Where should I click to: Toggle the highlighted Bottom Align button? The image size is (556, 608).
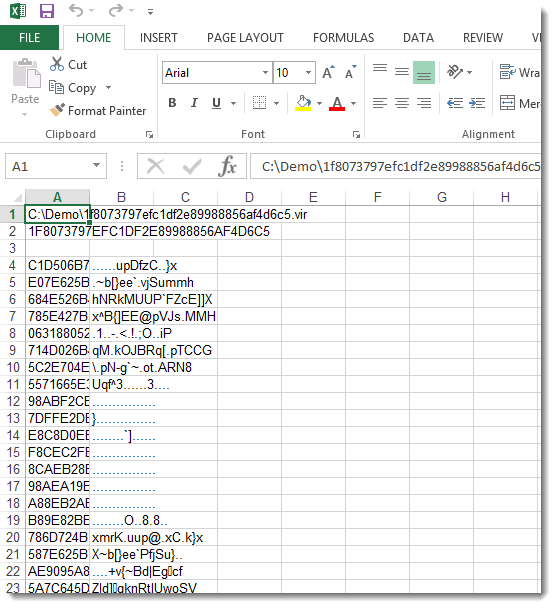[424, 73]
